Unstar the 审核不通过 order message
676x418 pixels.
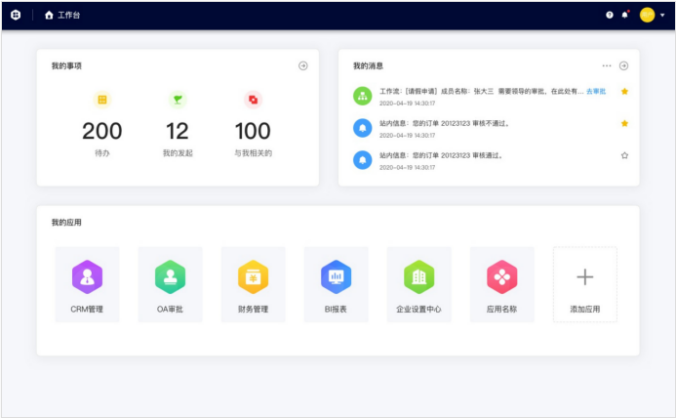pyautogui.click(x=624, y=124)
